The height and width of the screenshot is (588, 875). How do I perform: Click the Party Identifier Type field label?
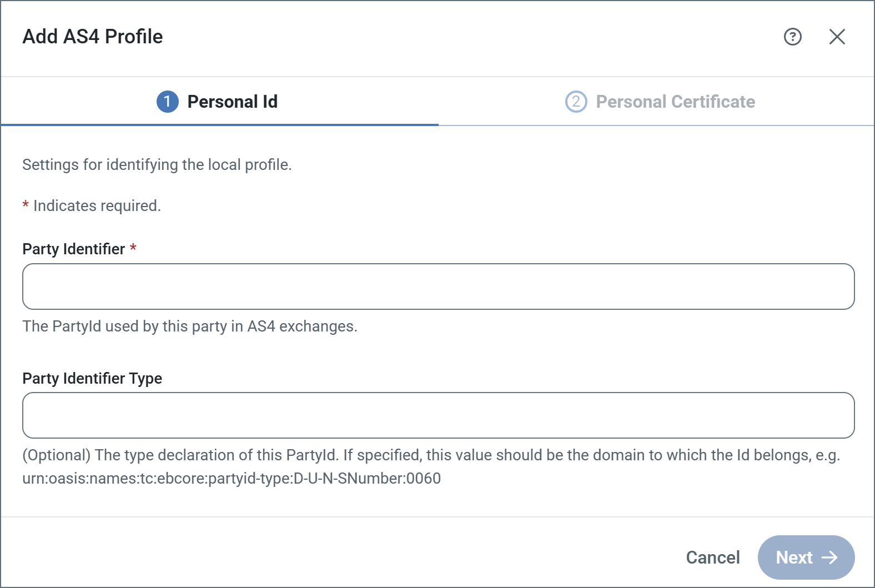point(92,378)
